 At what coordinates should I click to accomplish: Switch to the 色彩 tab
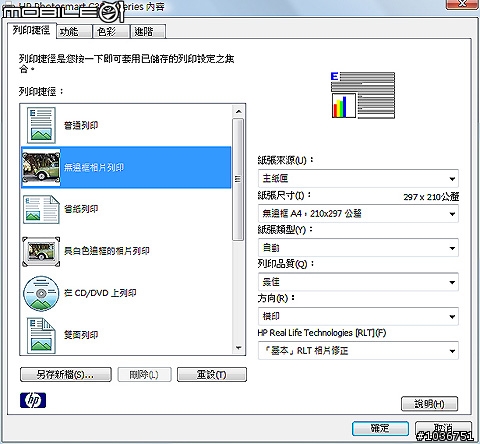(111, 32)
